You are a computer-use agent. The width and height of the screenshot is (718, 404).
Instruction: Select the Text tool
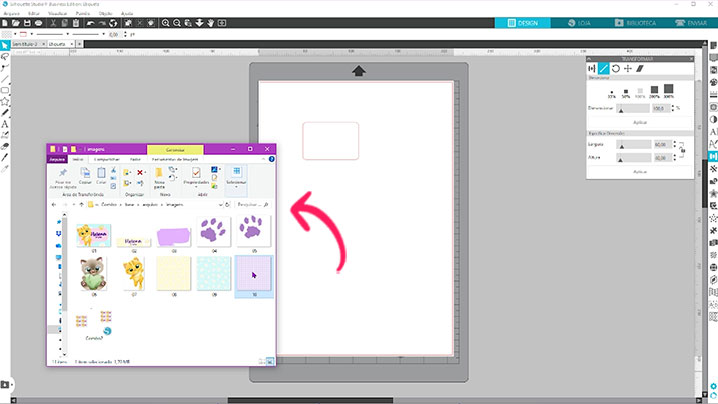pyautogui.click(x=5, y=123)
